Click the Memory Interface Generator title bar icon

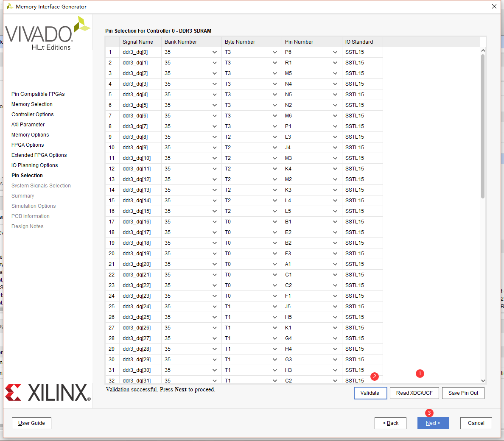[10, 6]
